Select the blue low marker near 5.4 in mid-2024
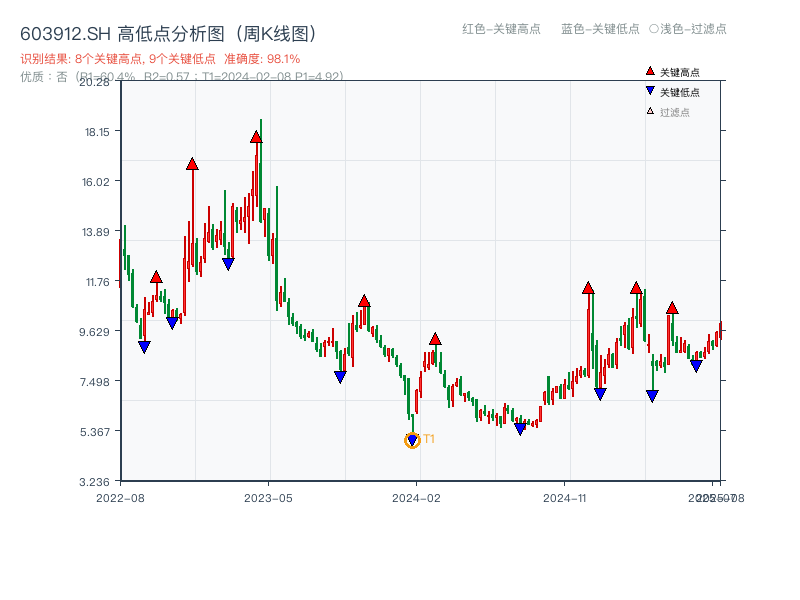Screen dimensions: 800x600 click(x=520, y=429)
